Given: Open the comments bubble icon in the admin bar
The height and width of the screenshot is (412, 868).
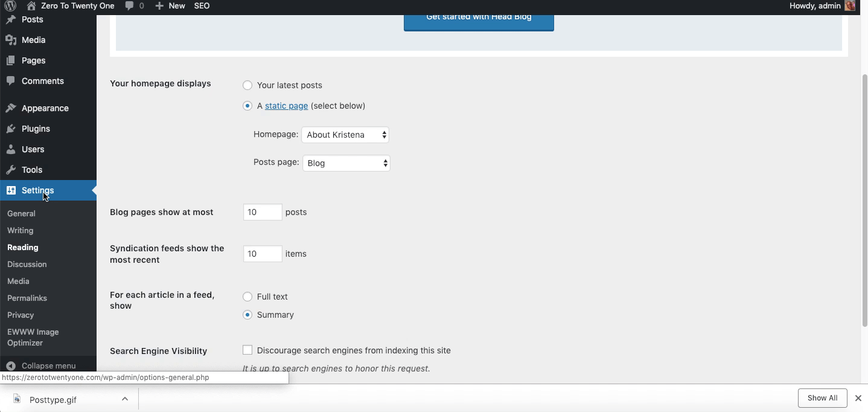Looking at the screenshot, I should pos(130,6).
